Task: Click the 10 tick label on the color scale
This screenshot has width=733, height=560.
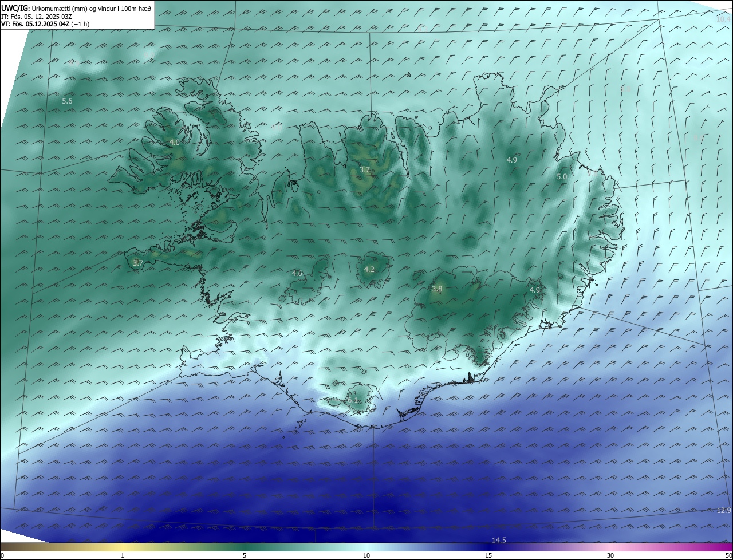Action: click(x=366, y=555)
